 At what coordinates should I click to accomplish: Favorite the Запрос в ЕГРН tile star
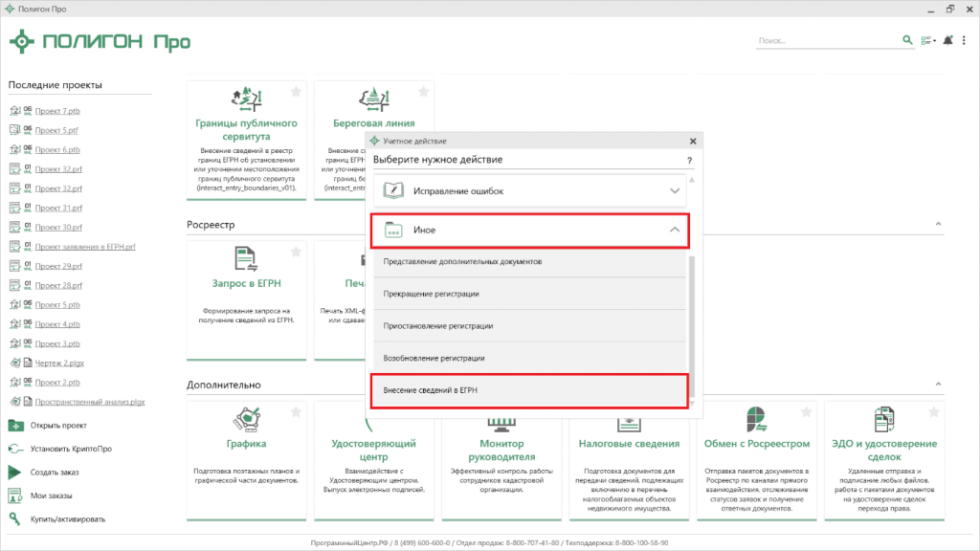click(296, 252)
